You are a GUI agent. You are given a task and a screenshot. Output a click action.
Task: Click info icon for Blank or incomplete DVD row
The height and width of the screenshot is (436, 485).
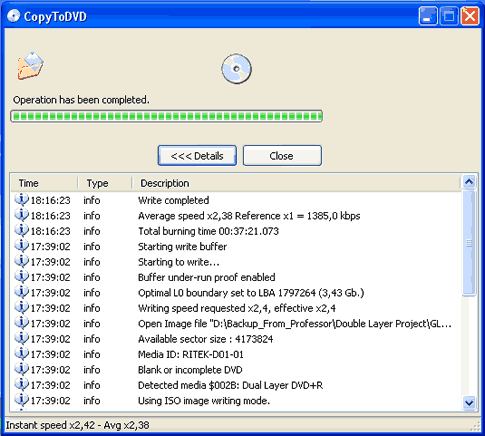point(21,369)
